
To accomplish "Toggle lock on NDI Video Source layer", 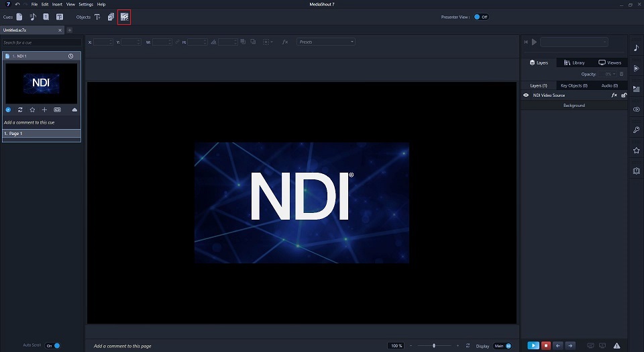I will [x=623, y=95].
